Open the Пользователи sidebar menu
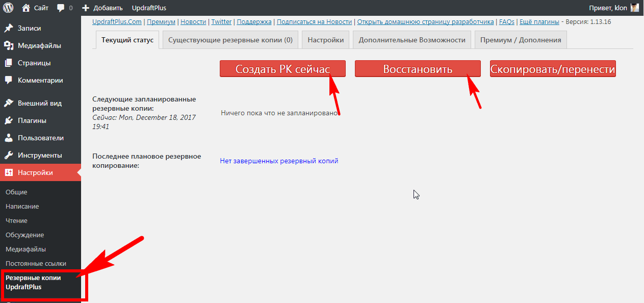 click(40, 138)
